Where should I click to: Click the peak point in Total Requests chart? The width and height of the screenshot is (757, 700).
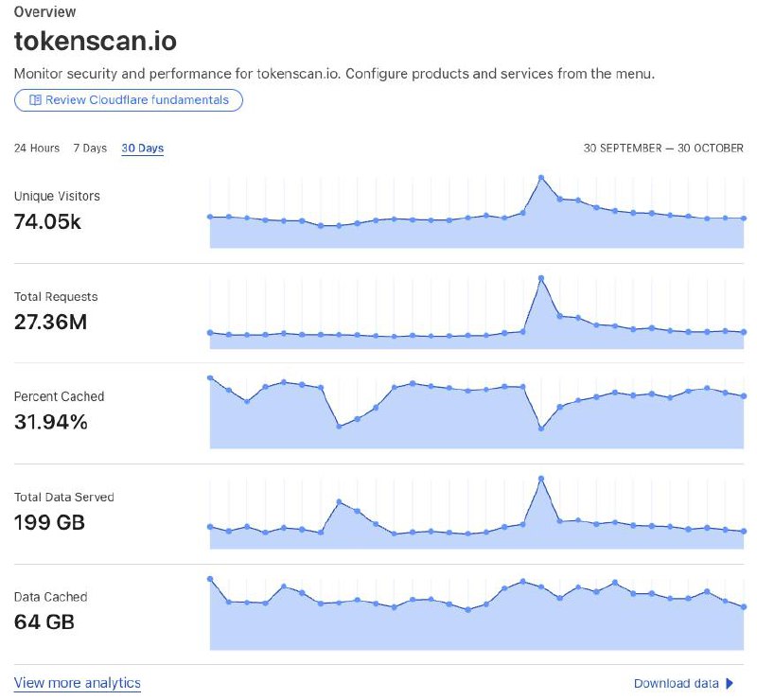coord(541,278)
